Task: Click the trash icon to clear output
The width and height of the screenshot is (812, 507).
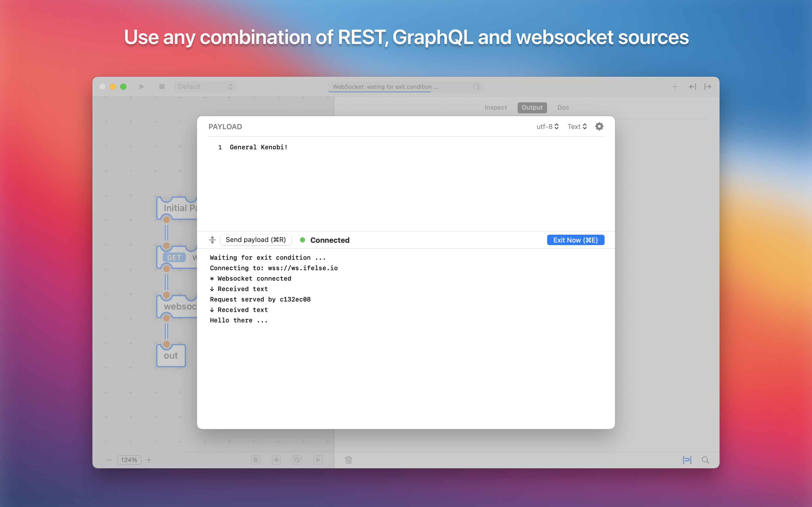Action: point(348,460)
